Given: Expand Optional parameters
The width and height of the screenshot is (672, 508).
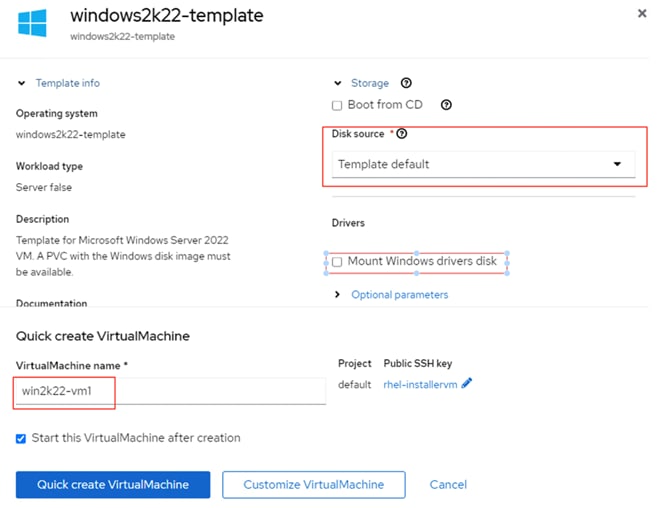Looking at the screenshot, I should [x=399, y=295].
